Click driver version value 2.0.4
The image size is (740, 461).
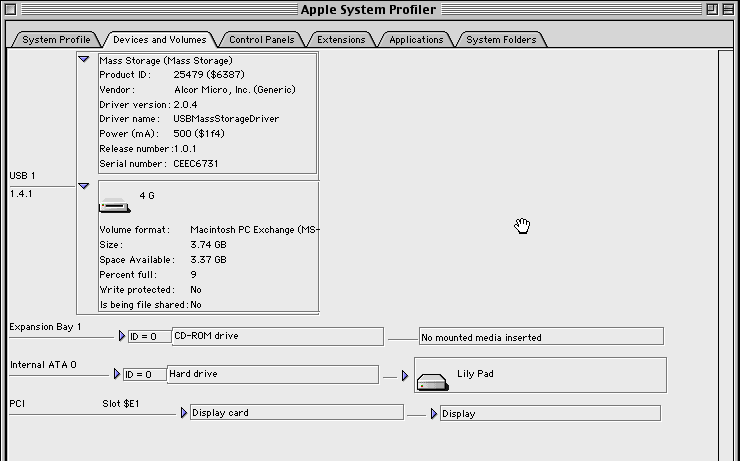(x=185, y=105)
